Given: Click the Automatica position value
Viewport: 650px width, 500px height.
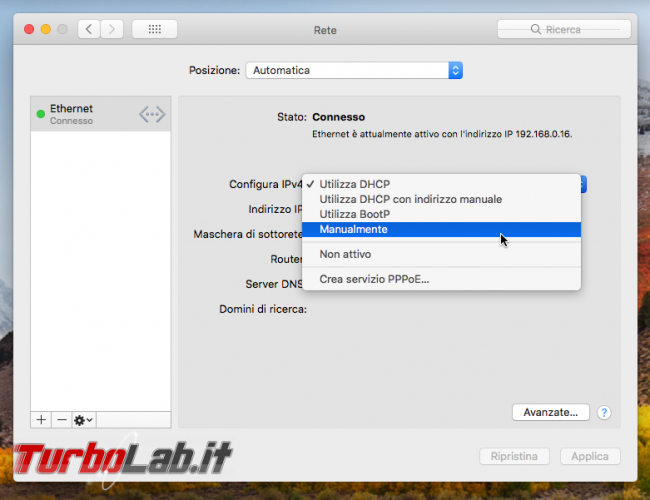Looking at the screenshot, I should pyautogui.click(x=281, y=70).
